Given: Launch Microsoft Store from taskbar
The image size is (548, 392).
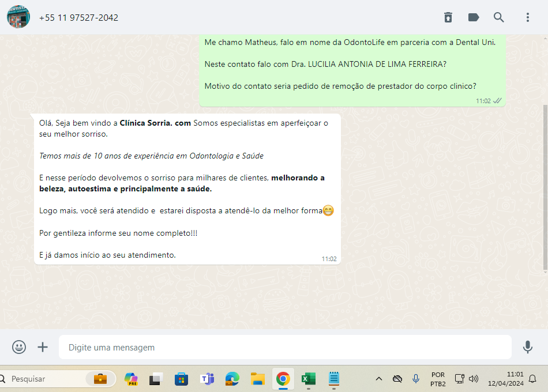Looking at the screenshot, I should (x=181, y=379).
